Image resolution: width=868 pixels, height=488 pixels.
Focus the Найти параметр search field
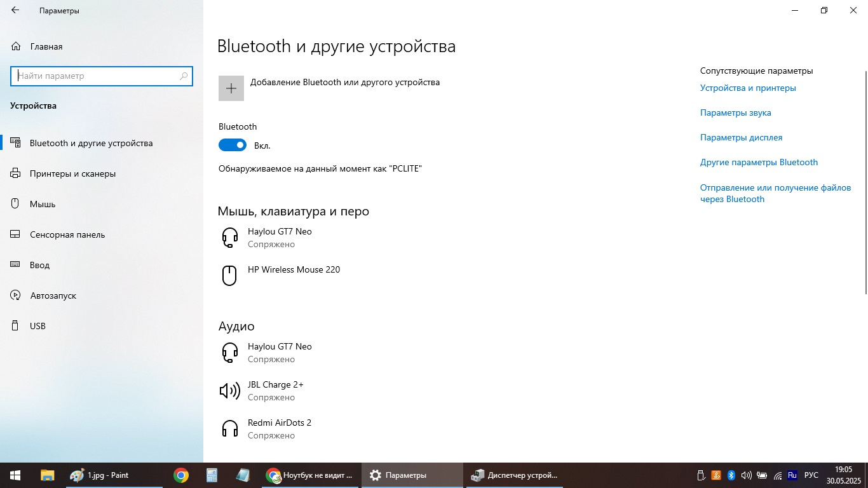click(x=102, y=76)
